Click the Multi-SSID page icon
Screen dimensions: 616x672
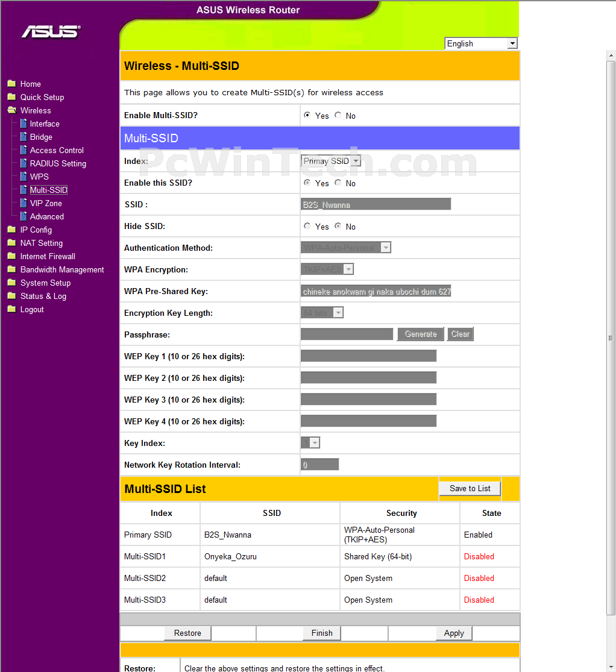pos(24,190)
